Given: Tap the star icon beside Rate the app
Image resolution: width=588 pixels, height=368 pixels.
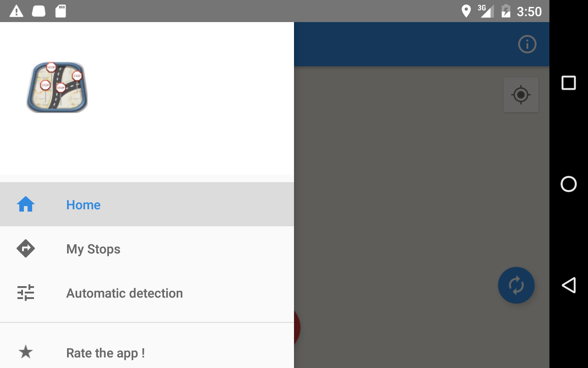Looking at the screenshot, I should (26, 352).
